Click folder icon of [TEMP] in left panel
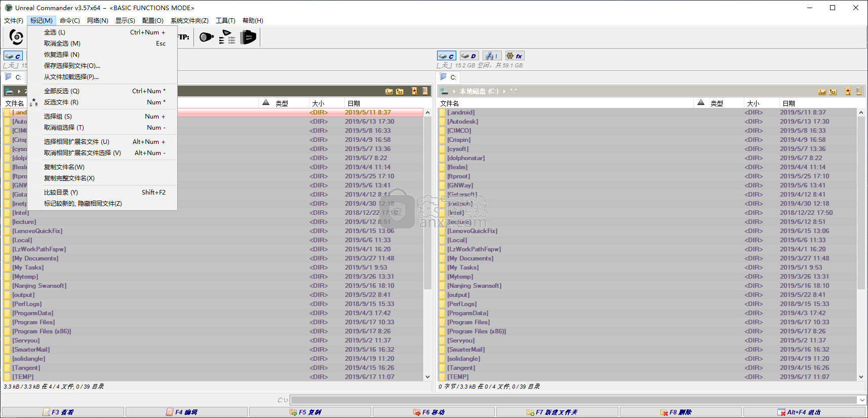The width and height of the screenshot is (868, 418). pos(7,377)
